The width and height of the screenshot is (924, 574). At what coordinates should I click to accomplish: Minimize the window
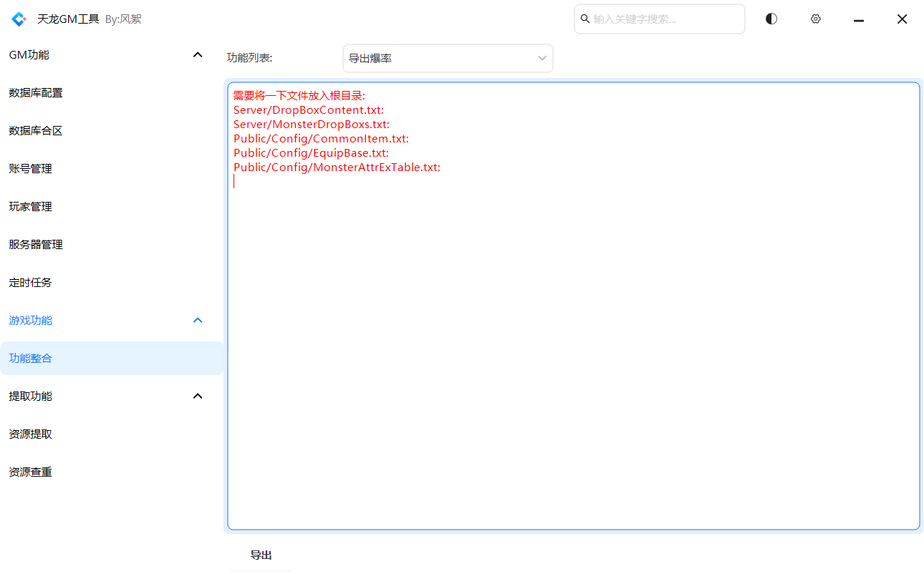pos(859,20)
